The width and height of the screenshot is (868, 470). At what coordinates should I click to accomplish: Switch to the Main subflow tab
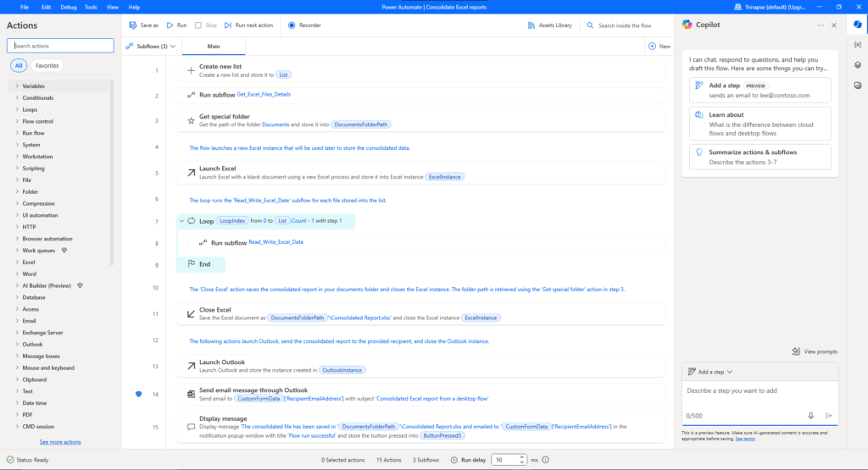[214, 47]
